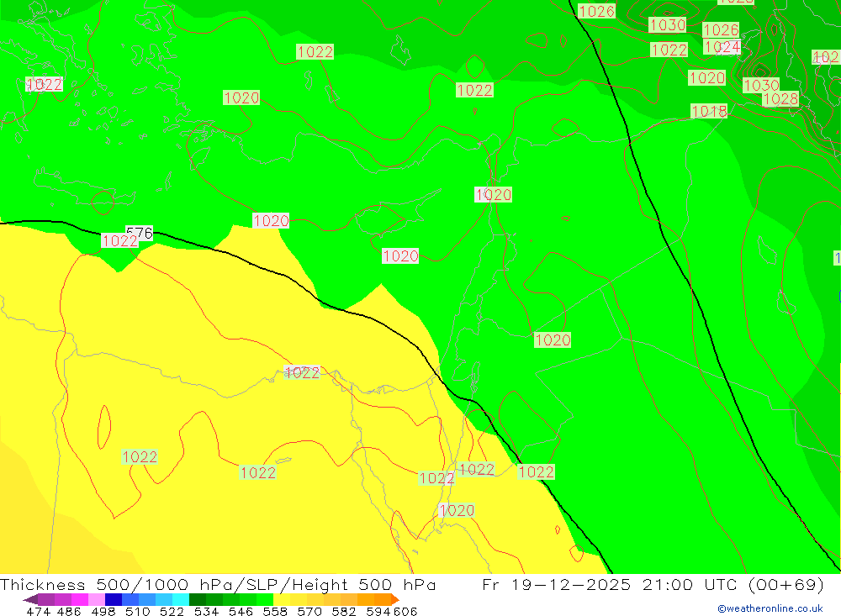This screenshot has width=841, height=616.
Task: Click the 1018 isobar label
Action: 709,111
